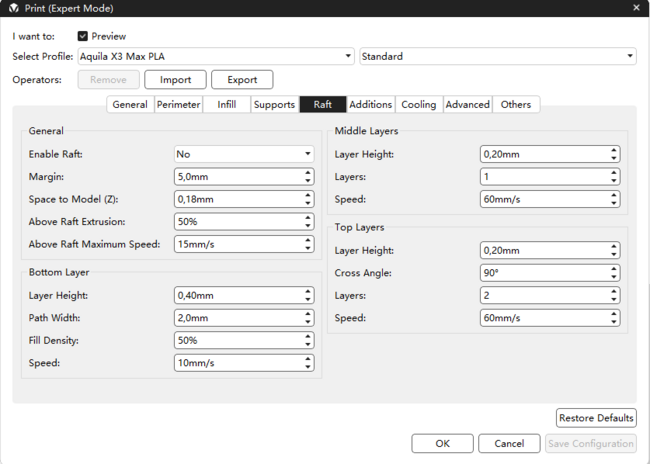Click the Restore Defaults button

click(596, 418)
